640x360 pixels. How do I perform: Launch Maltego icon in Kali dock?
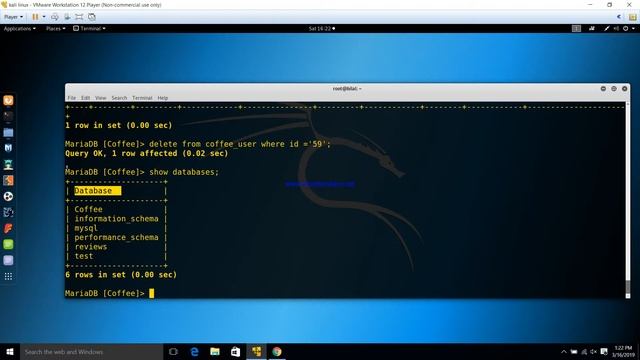[8, 212]
